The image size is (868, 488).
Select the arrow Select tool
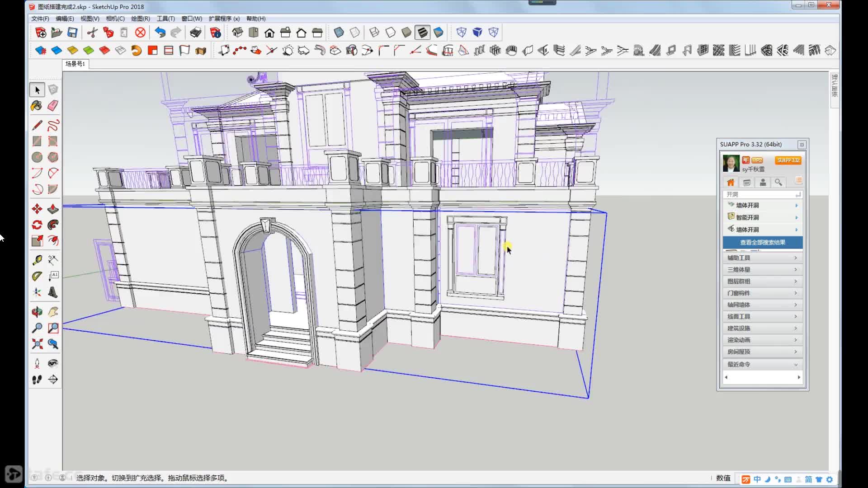pyautogui.click(x=37, y=90)
